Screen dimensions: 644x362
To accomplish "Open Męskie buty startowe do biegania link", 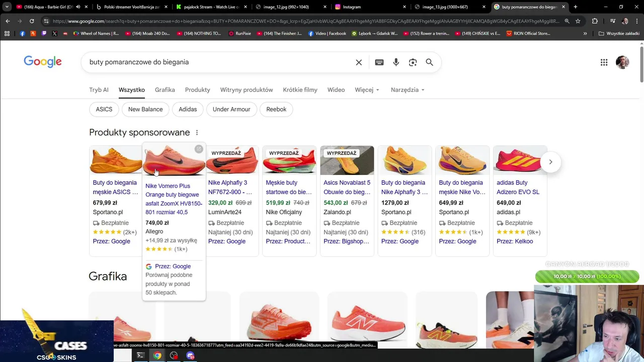I will 289,188.
